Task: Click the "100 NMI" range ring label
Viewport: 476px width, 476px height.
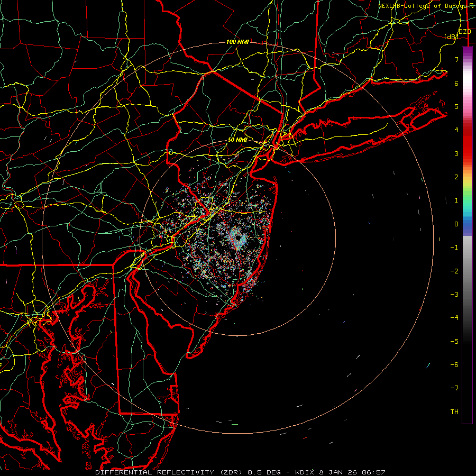Action: (x=237, y=42)
